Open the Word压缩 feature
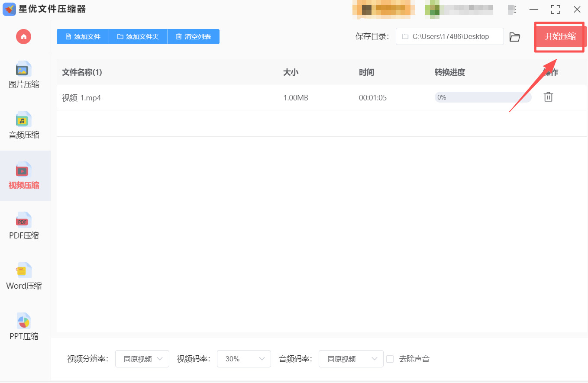Screen dimensions: 588x383 [23, 277]
